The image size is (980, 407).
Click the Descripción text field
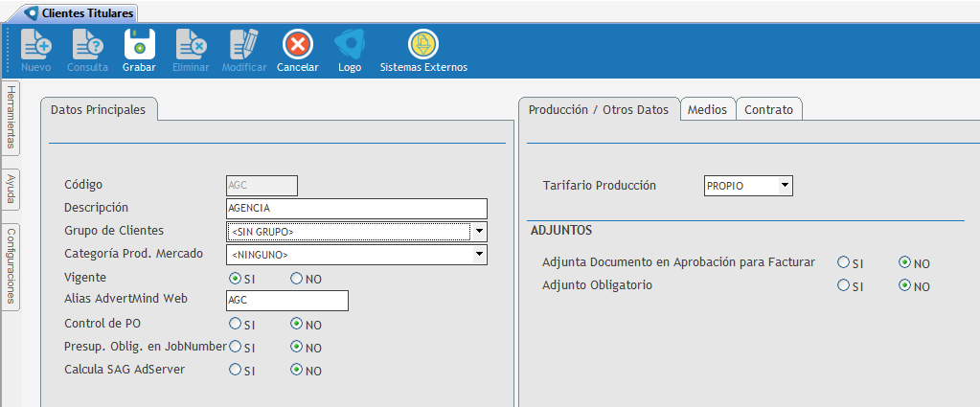click(355, 209)
